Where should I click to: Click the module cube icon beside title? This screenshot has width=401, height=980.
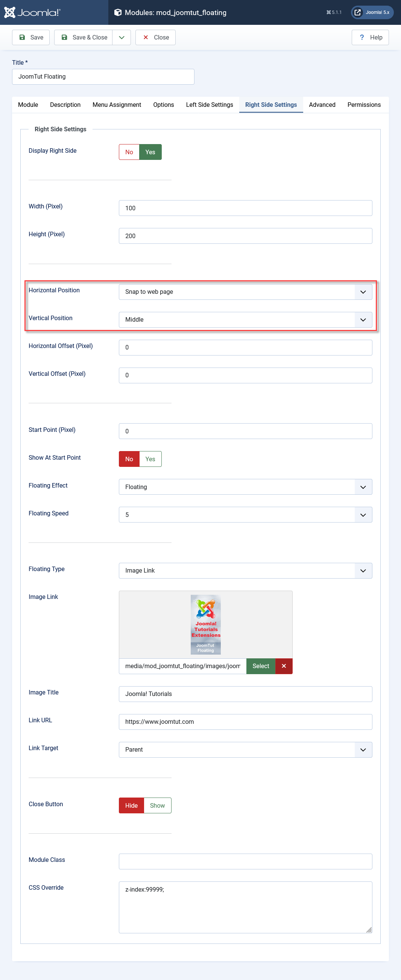[x=118, y=12]
